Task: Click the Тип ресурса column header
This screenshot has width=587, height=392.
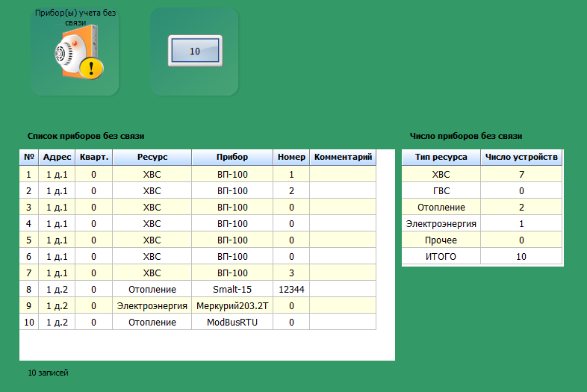Action: point(441,158)
